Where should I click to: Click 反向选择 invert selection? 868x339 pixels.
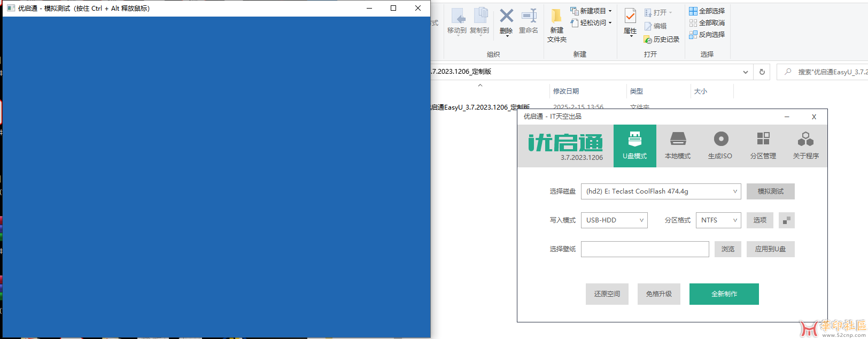pos(707,34)
